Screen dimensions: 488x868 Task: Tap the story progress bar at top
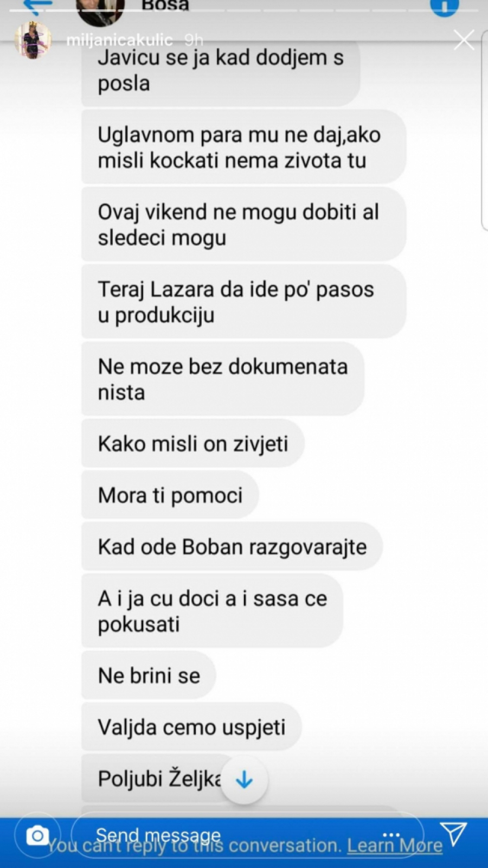click(244, 10)
